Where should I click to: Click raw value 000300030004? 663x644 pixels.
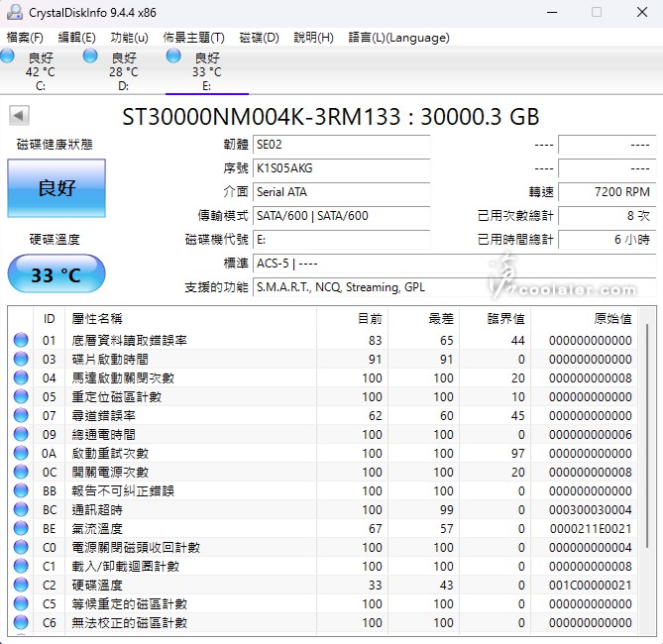(591, 510)
